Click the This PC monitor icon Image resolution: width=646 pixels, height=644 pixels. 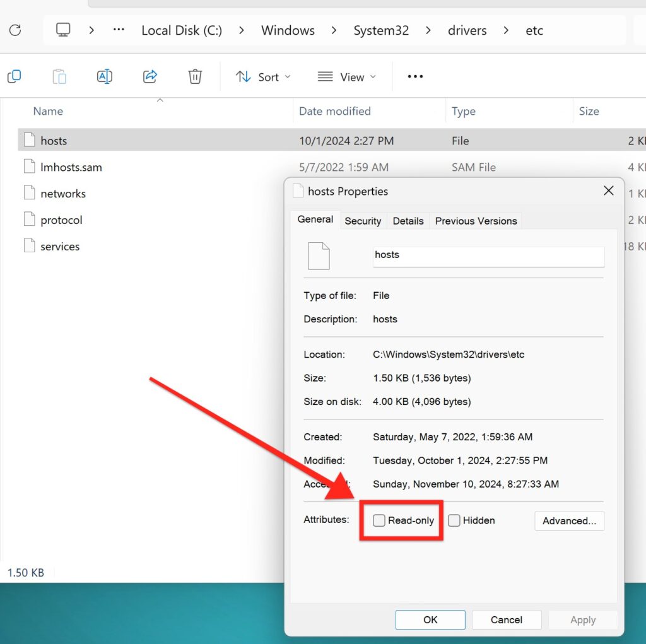(x=63, y=30)
